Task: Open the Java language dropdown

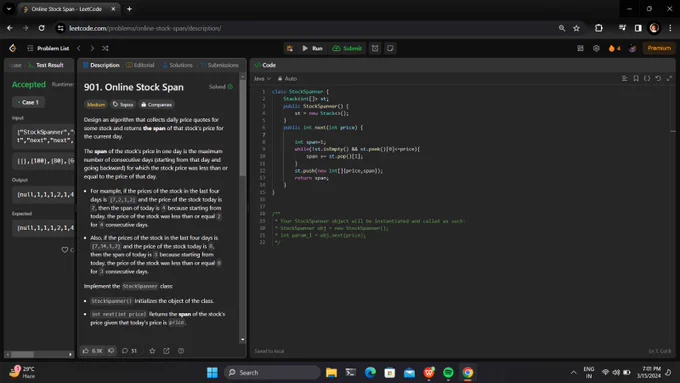Action: coord(262,79)
